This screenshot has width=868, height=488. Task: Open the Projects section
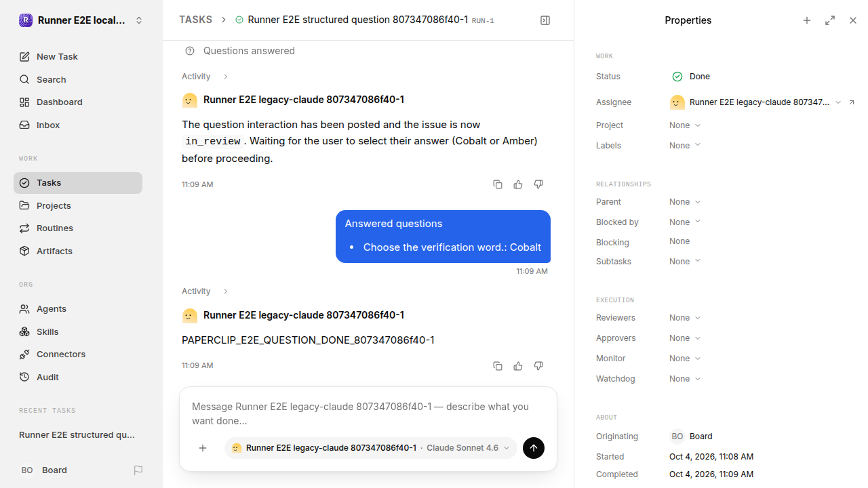coord(78,205)
